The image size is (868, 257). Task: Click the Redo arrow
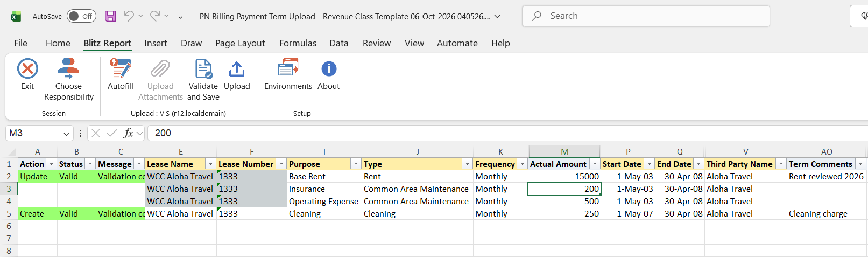[x=155, y=16]
